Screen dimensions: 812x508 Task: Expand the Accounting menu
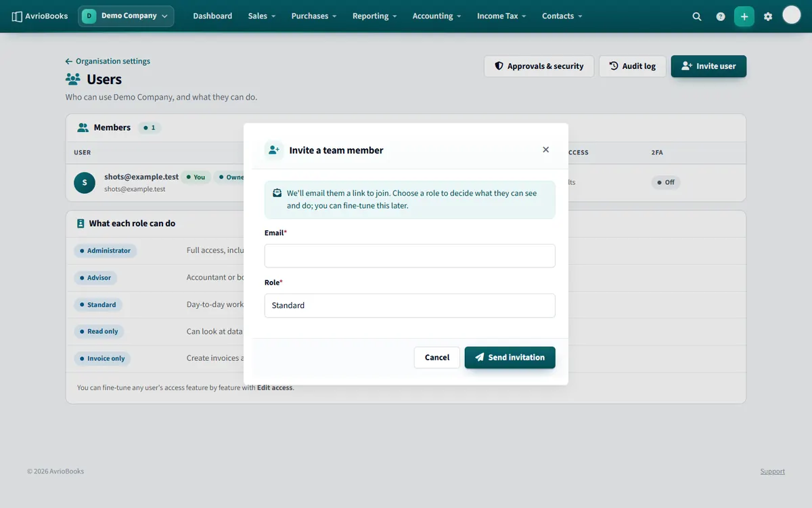(x=437, y=16)
